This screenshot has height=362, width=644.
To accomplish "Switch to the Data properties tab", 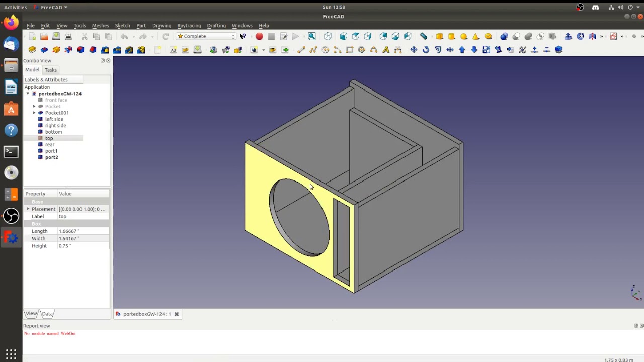I will (x=47, y=314).
